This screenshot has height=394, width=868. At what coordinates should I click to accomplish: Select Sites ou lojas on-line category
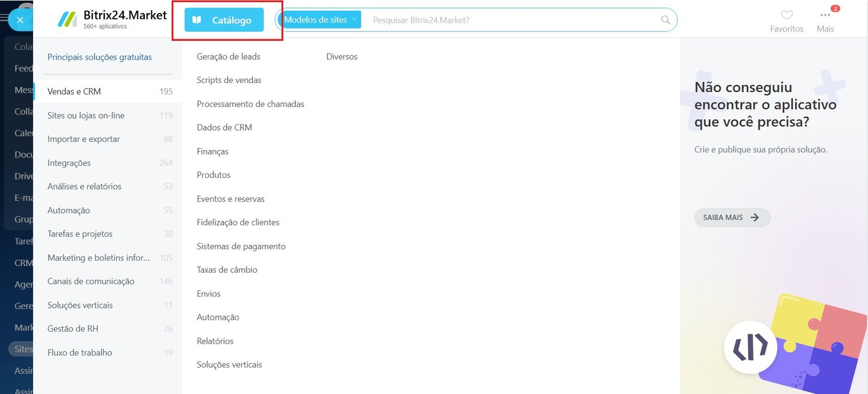[108, 115]
